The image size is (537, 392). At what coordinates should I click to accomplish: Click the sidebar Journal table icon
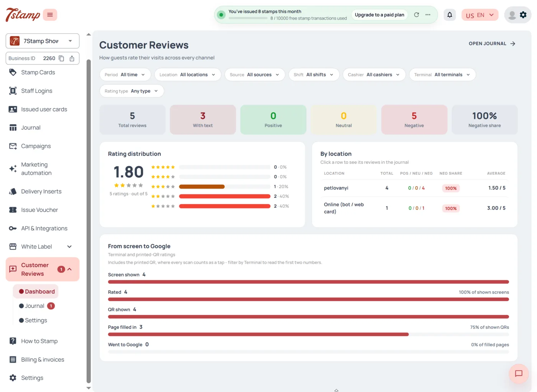click(13, 128)
